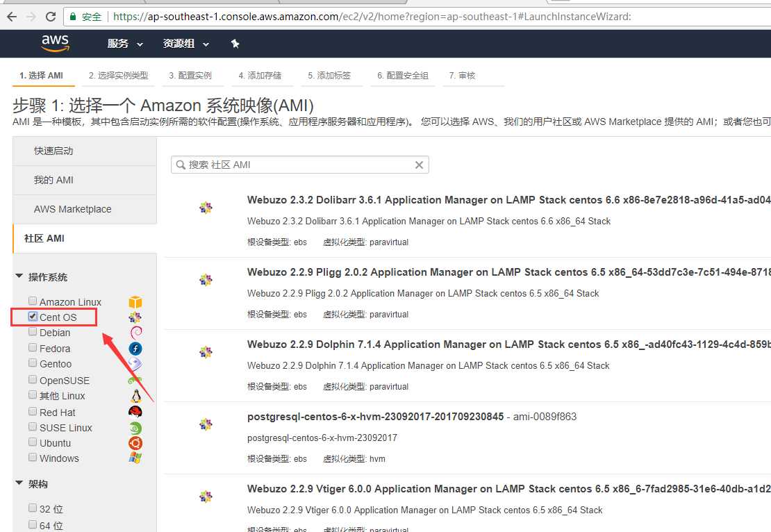
Task: Switch to AWS Marketplace list
Action: [85, 209]
